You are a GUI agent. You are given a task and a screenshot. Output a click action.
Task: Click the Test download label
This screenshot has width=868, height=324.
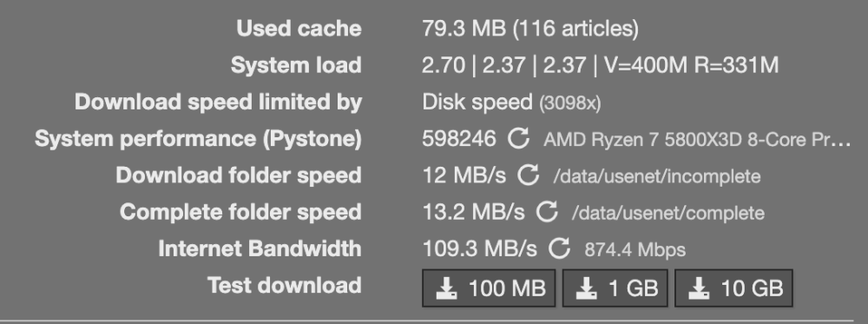click(285, 285)
